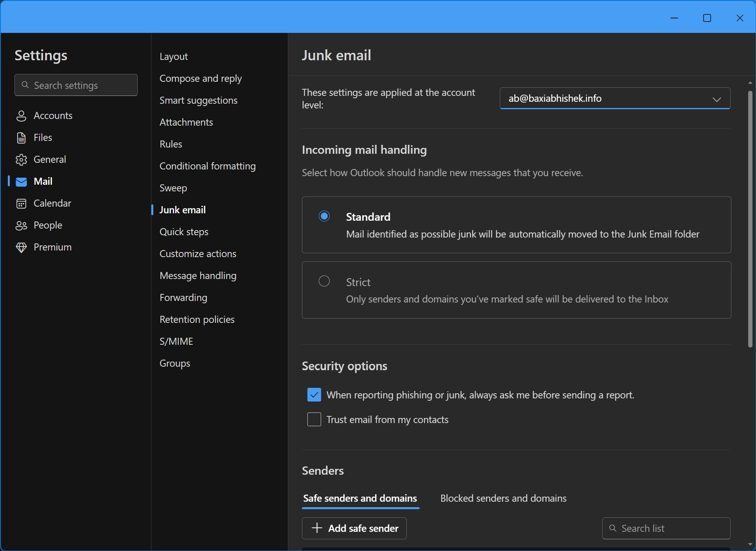Open Forwarding settings

point(183,297)
